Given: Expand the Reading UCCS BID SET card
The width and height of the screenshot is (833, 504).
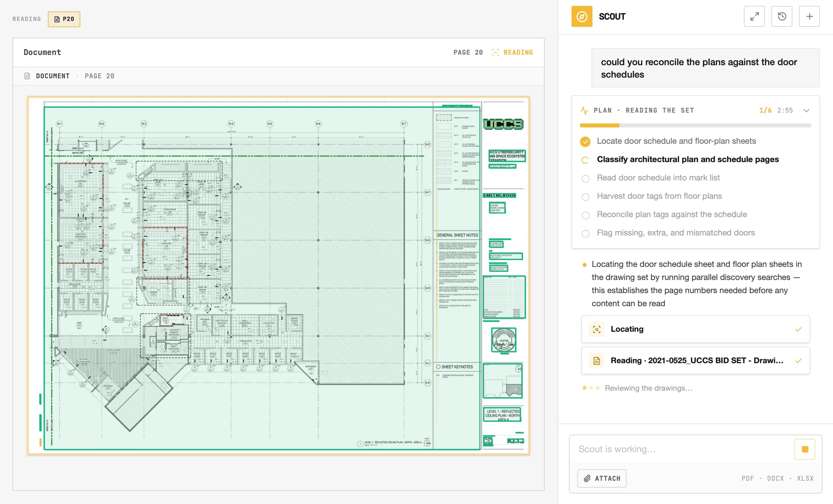Looking at the screenshot, I should click(695, 361).
